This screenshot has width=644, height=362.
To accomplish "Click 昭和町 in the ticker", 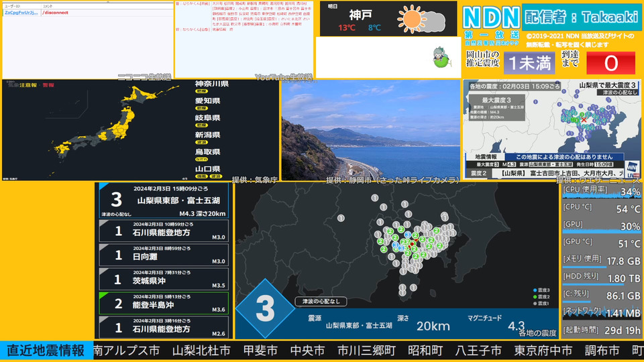I will pos(425,351).
